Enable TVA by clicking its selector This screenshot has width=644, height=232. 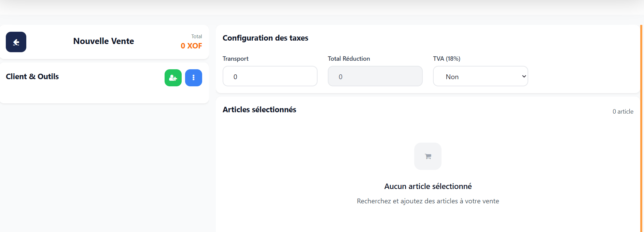pyautogui.click(x=480, y=76)
